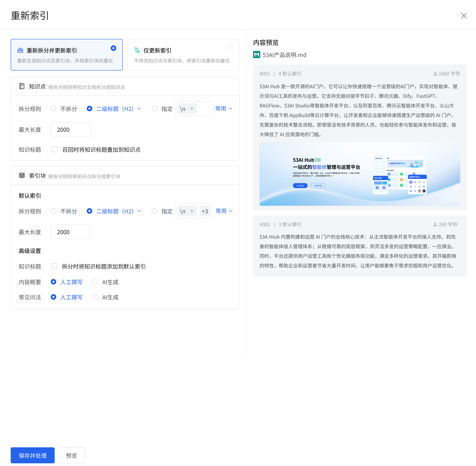Remove the \n tag in 默认索引 split rule
Viewport: 476px width, 466px height.
pyautogui.click(x=192, y=211)
